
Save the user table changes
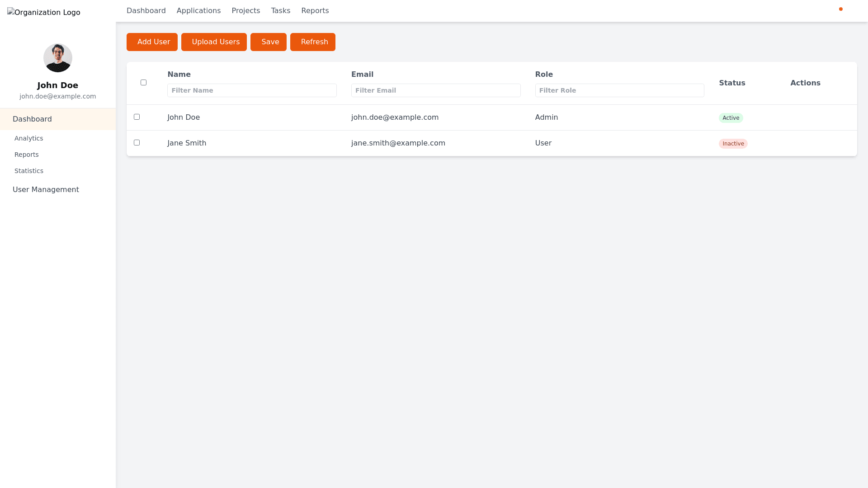click(268, 42)
